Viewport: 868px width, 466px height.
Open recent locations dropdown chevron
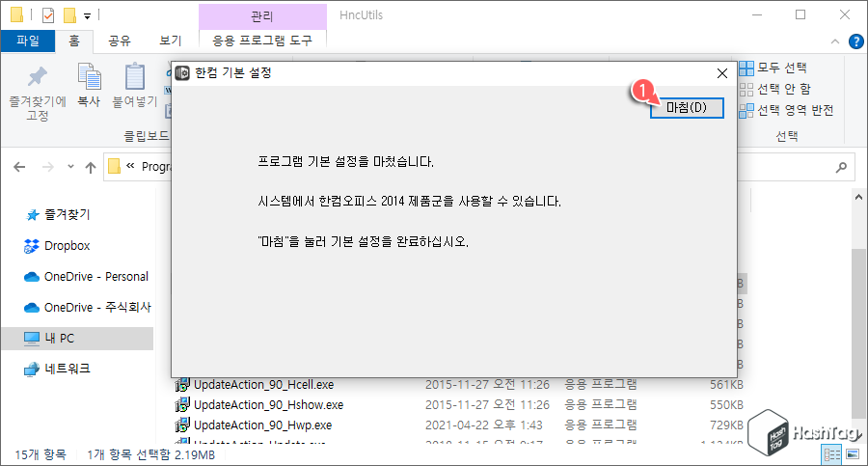click(70, 167)
